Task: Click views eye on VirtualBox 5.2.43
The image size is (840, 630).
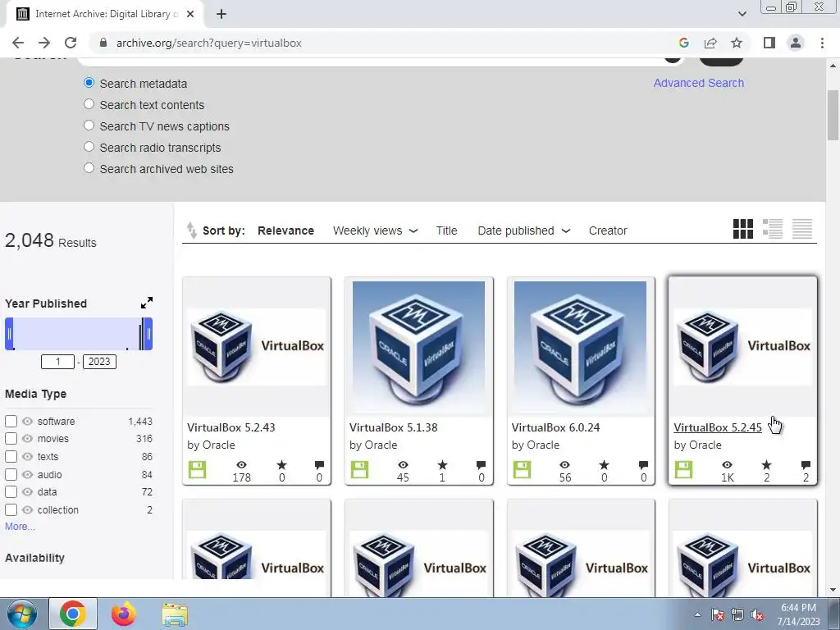Action: pos(242,465)
